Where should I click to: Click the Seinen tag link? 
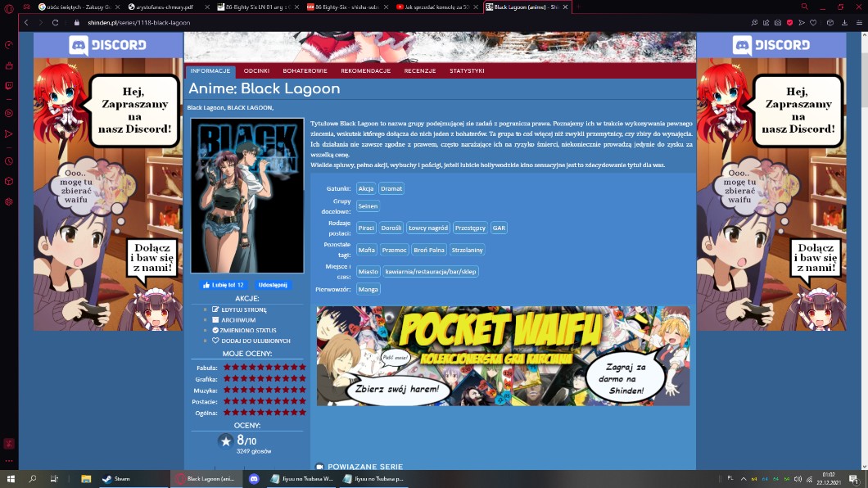tap(368, 206)
